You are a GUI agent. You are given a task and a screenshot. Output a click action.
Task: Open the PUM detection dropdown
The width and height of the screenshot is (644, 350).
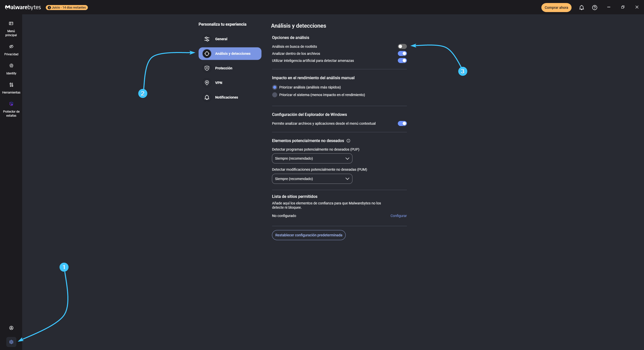[x=312, y=179]
